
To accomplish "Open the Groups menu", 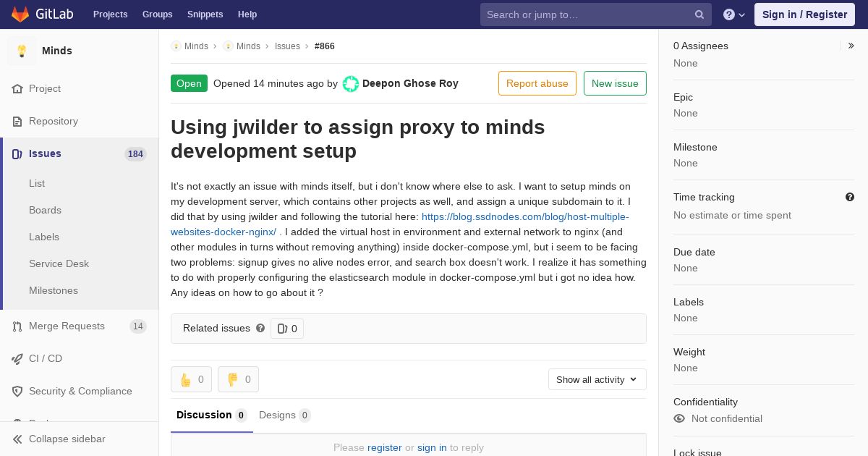I will [x=157, y=14].
